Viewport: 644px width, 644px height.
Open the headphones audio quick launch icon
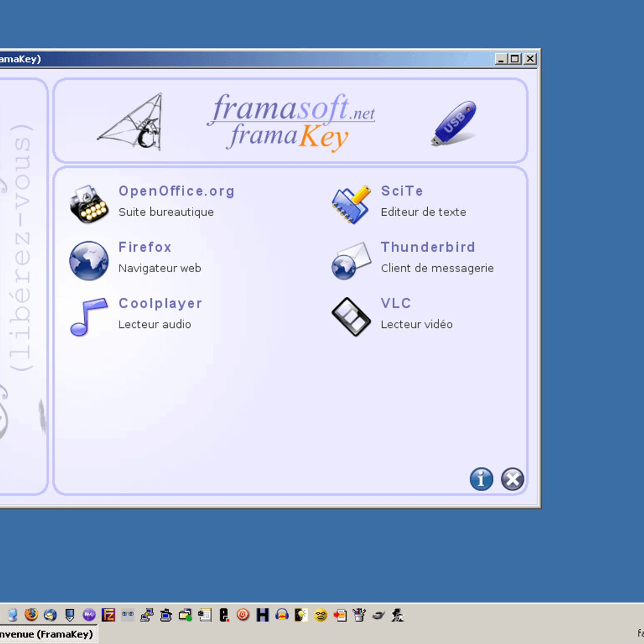point(282,614)
